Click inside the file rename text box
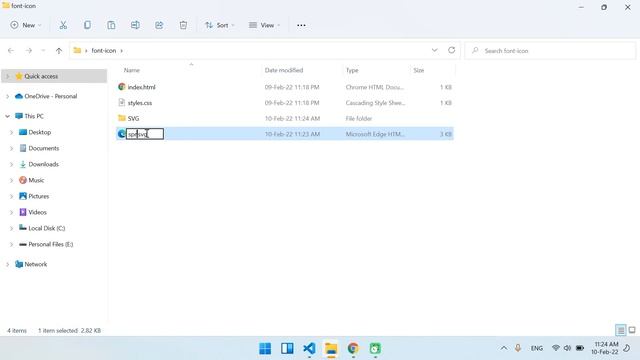Viewport: 640px width, 360px height. (145, 134)
